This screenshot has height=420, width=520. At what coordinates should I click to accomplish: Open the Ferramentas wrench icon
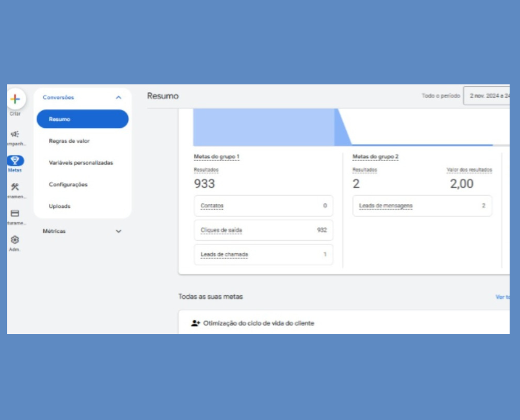(15, 187)
